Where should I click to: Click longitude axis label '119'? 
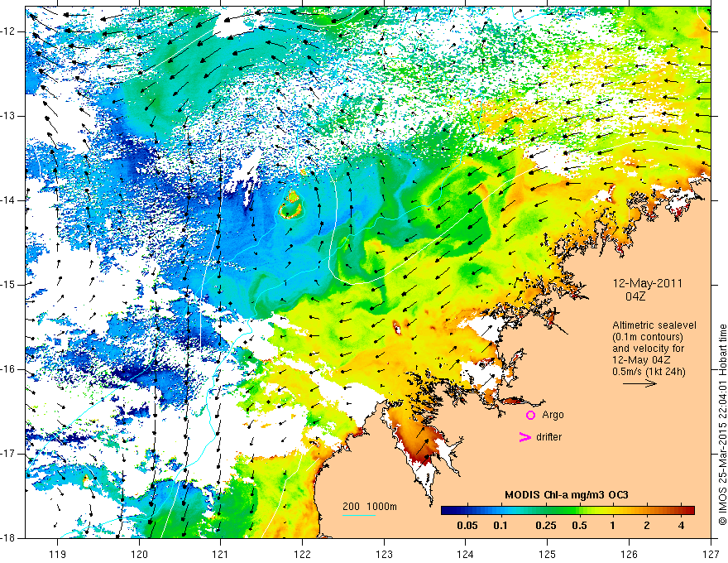(58, 554)
